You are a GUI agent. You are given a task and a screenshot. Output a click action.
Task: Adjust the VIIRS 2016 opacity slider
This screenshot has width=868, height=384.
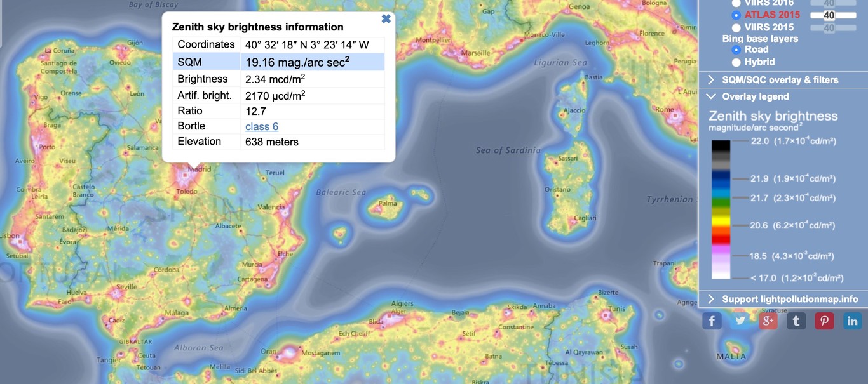tap(833, 3)
